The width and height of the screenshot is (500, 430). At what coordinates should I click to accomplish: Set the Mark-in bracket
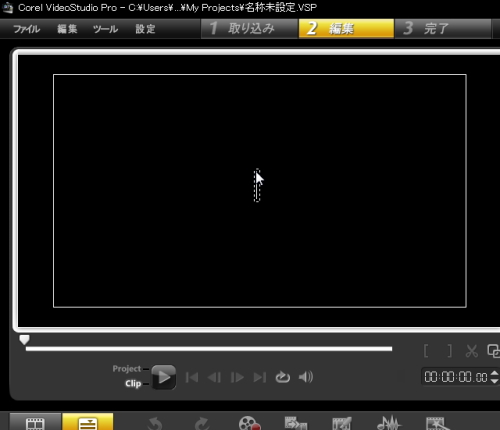pyautogui.click(x=426, y=351)
